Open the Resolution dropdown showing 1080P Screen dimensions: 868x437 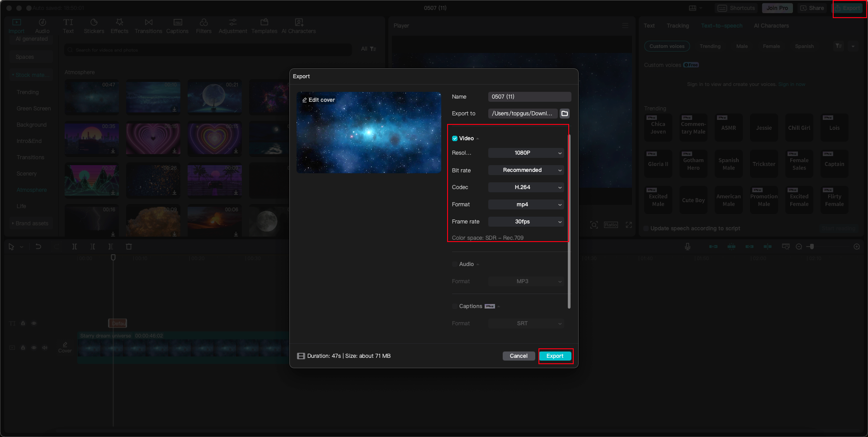(x=526, y=153)
